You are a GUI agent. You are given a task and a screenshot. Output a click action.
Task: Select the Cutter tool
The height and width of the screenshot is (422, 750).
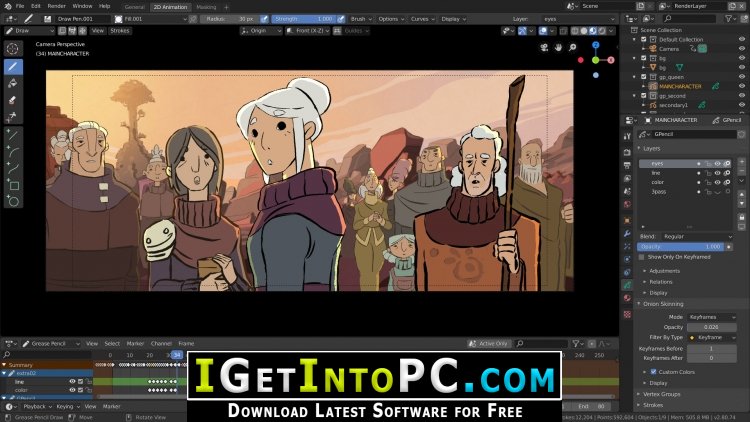13,116
